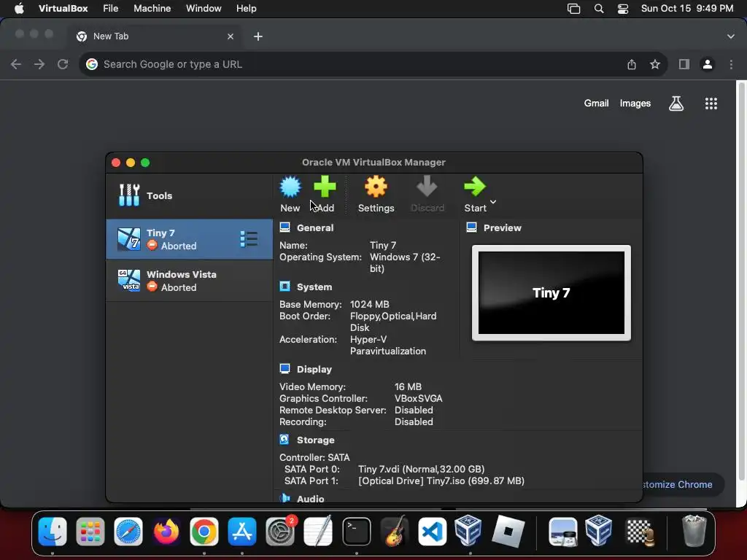Image resolution: width=747 pixels, height=560 pixels.
Task: Click Chrome's reload button
Action: tap(63, 64)
